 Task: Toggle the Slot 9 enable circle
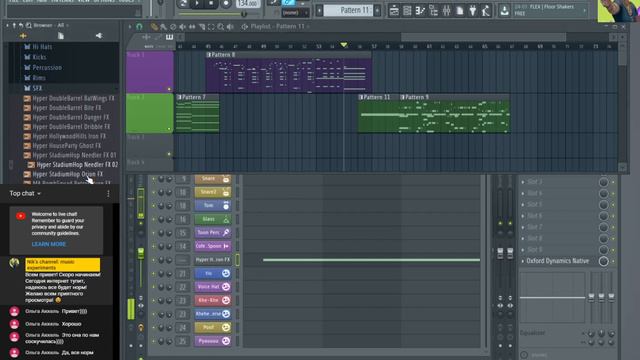click(603, 249)
